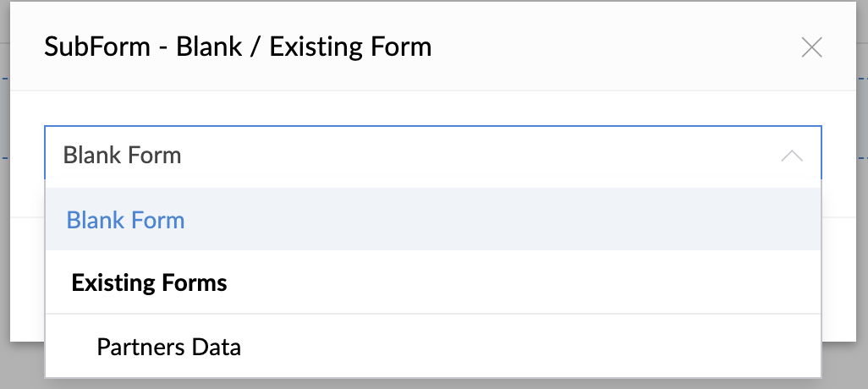Select the highlighted Blank Form option
This screenshot has height=389, width=868.
coord(126,220)
